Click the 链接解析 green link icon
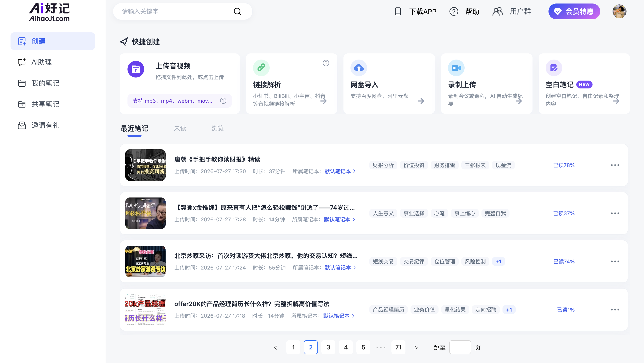 coord(261,67)
